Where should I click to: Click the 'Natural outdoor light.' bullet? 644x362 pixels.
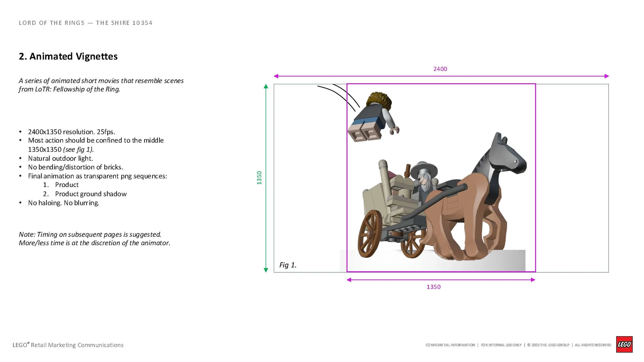coord(60,158)
